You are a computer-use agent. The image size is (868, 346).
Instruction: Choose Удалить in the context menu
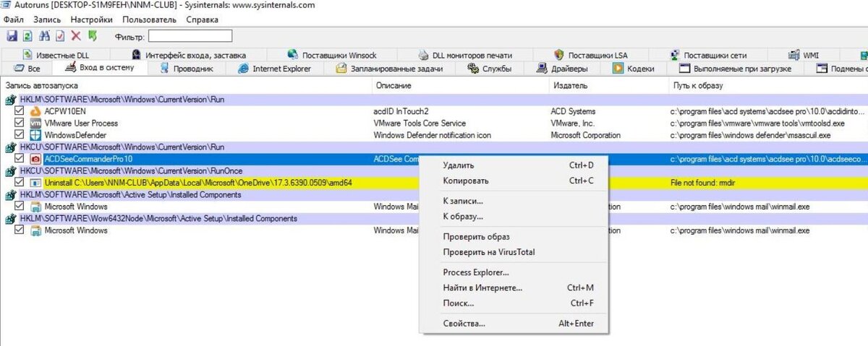point(514,165)
